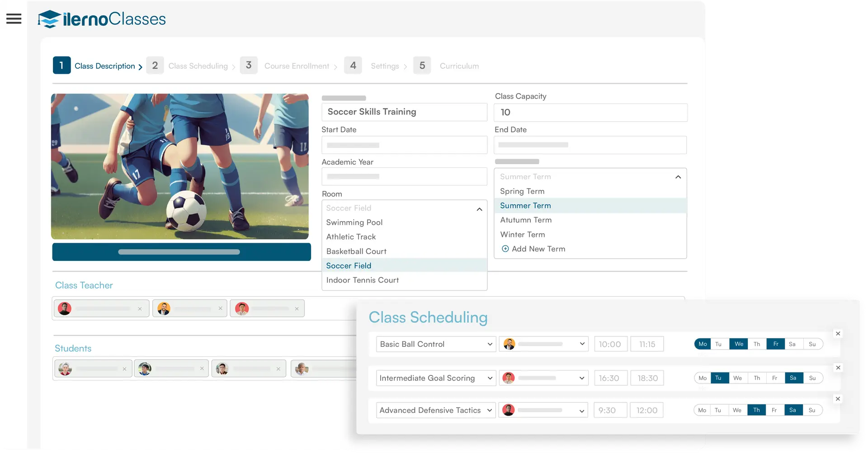Screen dimensions: 868x454
Task: Choose Soccer Field in Room list
Action: pyautogui.click(x=404, y=265)
